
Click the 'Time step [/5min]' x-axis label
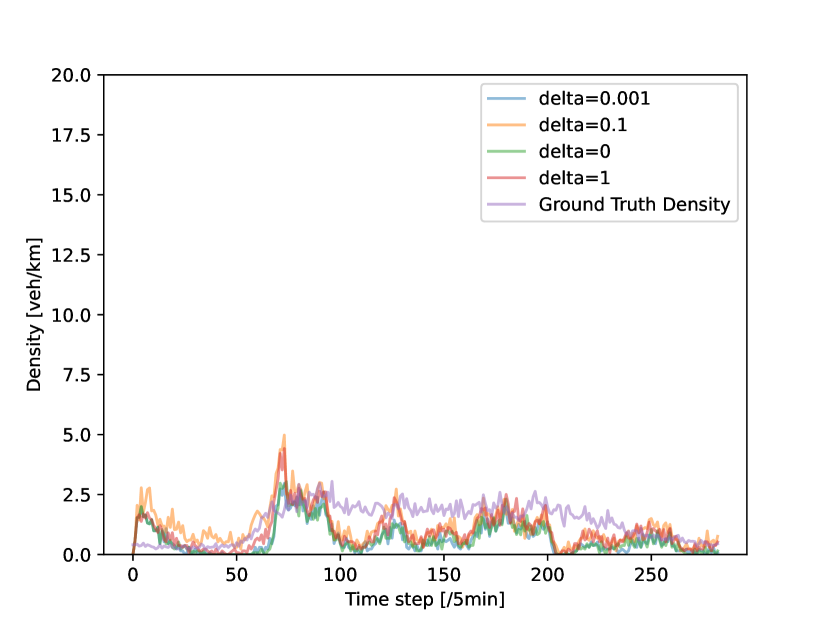pyautogui.click(x=425, y=599)
